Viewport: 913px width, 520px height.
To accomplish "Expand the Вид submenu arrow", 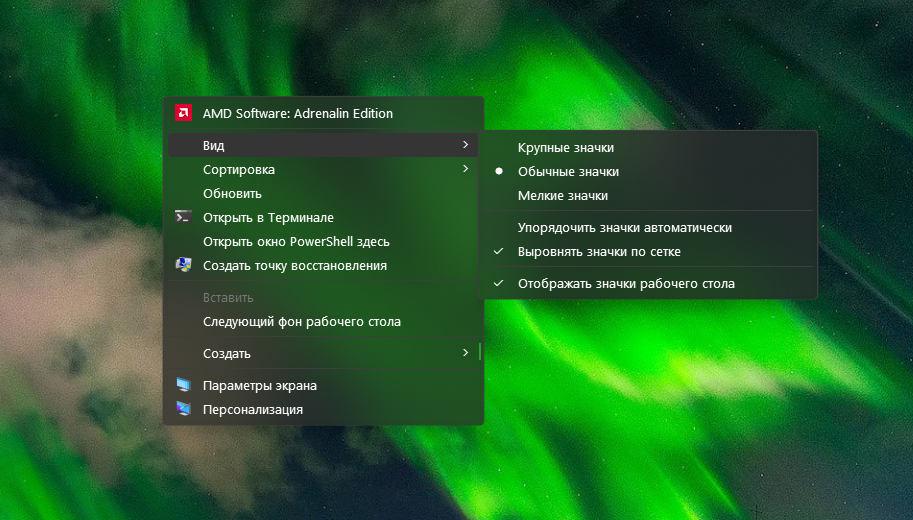I will 465,144.
